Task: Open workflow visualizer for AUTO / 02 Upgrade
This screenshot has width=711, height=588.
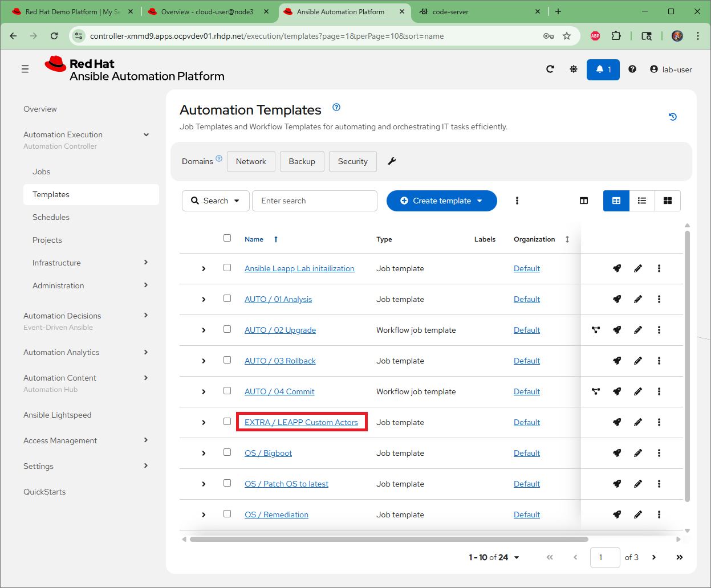Action: click(x=596, y=330)
